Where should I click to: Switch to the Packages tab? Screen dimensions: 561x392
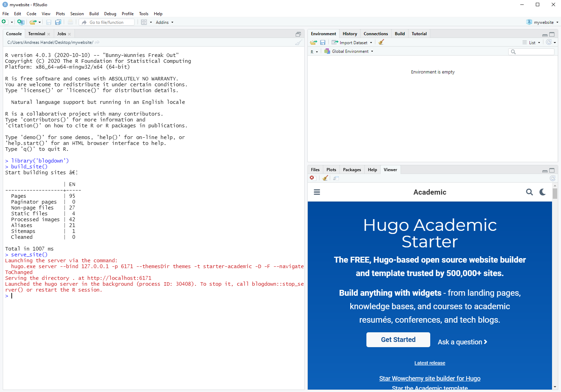click(x=352, y=170)
